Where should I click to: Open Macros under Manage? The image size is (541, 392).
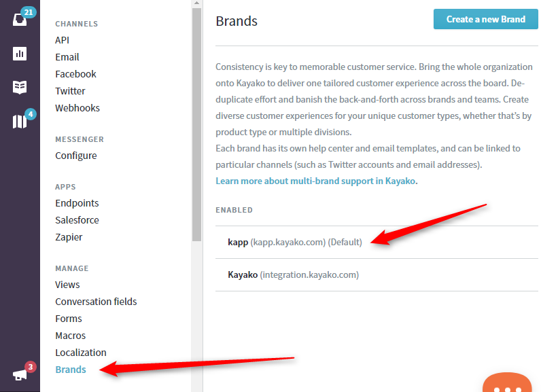pos(71,336)
